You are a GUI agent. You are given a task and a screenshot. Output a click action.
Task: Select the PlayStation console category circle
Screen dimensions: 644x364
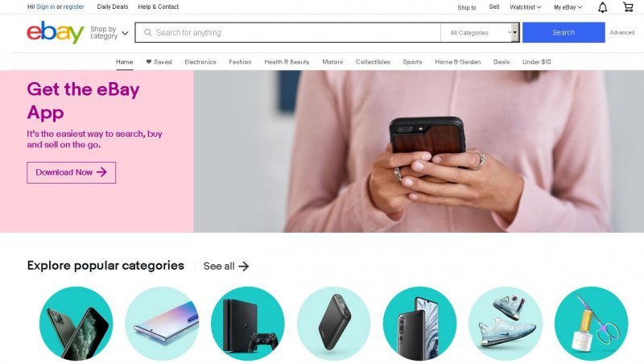[248, 323]
